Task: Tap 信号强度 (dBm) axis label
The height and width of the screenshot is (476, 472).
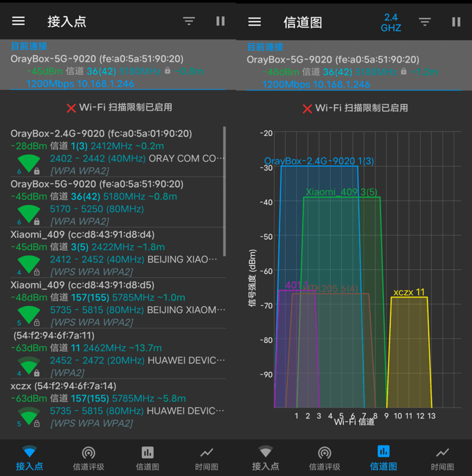Action: [x=252, y=278]
